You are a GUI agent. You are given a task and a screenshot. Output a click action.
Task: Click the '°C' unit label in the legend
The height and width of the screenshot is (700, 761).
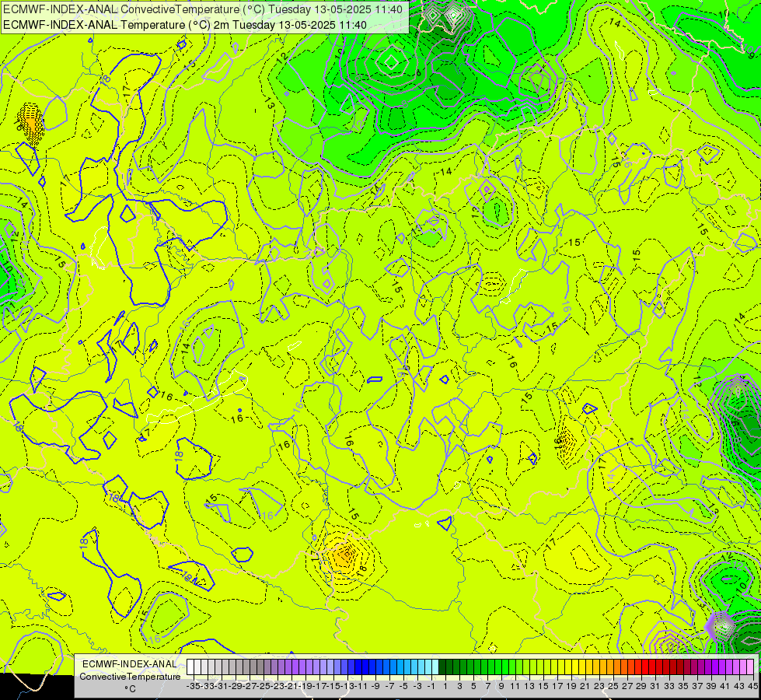[x=130, y=689]
